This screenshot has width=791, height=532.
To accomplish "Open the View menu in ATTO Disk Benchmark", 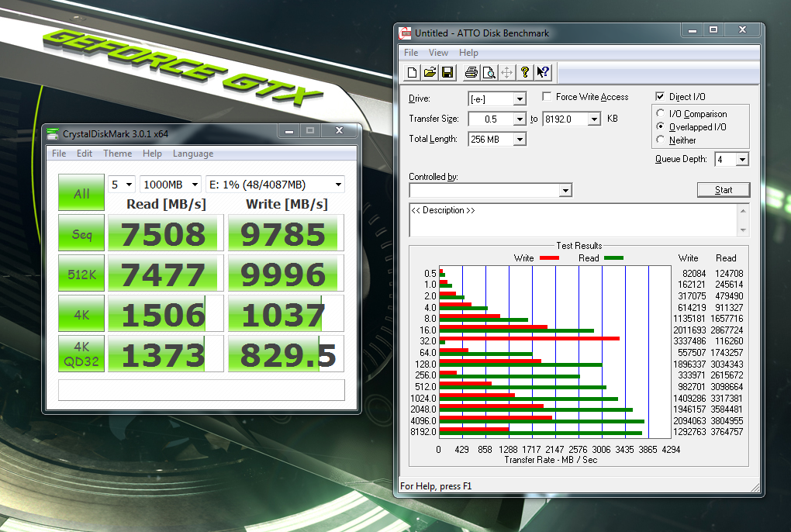I will (x=438, y=53).
